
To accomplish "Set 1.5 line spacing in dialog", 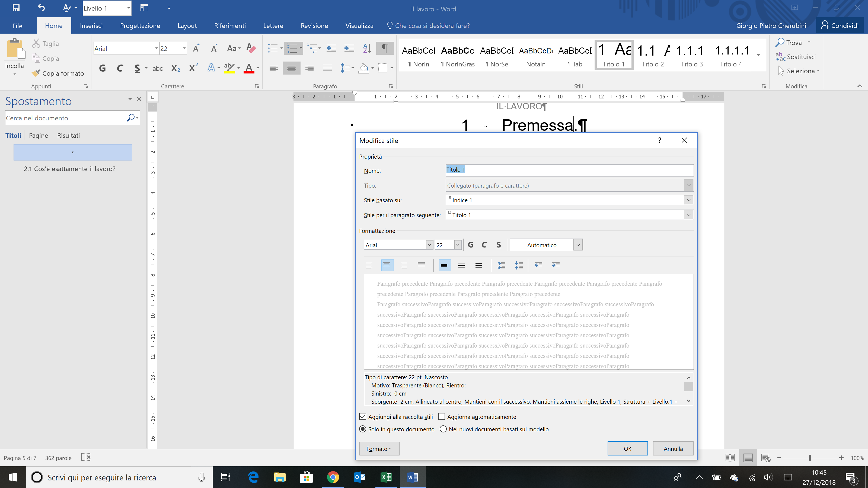I will pyautogui.click(x=461, y=265).
